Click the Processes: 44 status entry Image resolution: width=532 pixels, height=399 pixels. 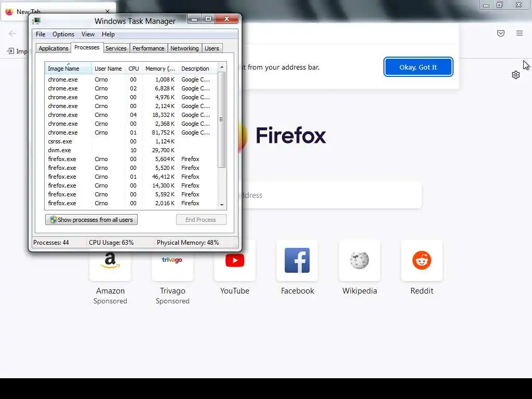(51, 243)
